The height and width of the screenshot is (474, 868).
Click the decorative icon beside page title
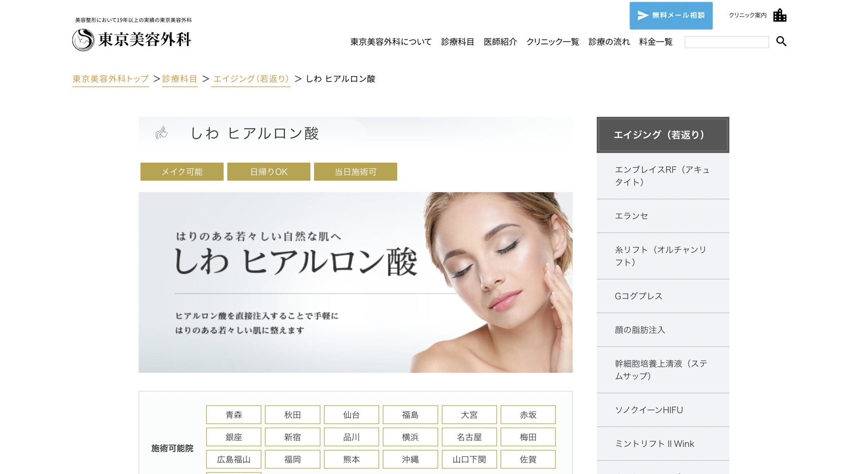point(161,133)
